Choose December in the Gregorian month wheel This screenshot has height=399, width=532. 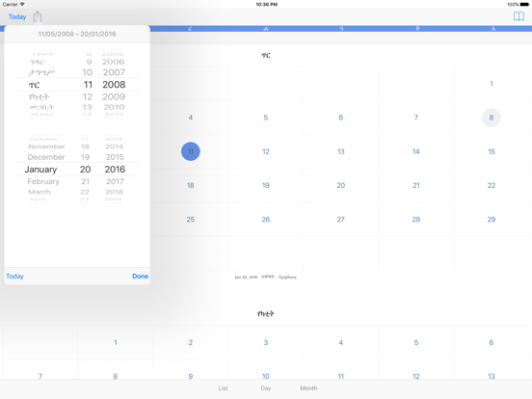tap(46, 157)
